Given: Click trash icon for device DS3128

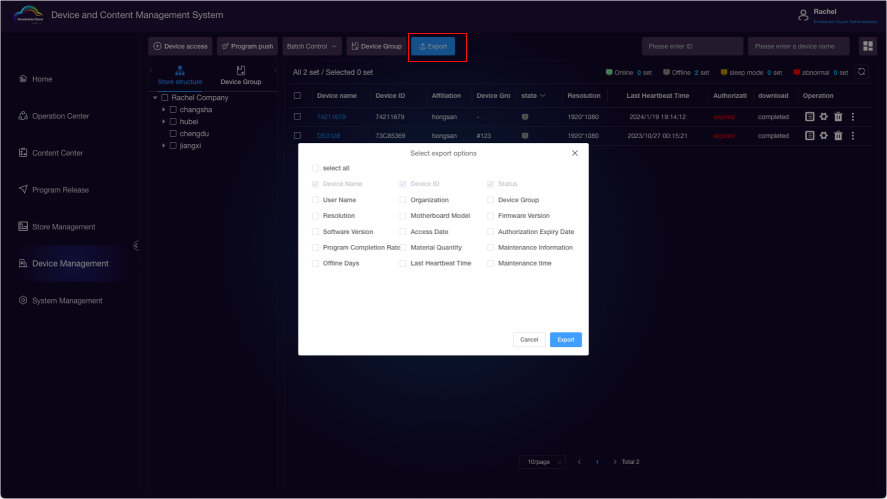Looking at the screenshot, I should [838, 135].
